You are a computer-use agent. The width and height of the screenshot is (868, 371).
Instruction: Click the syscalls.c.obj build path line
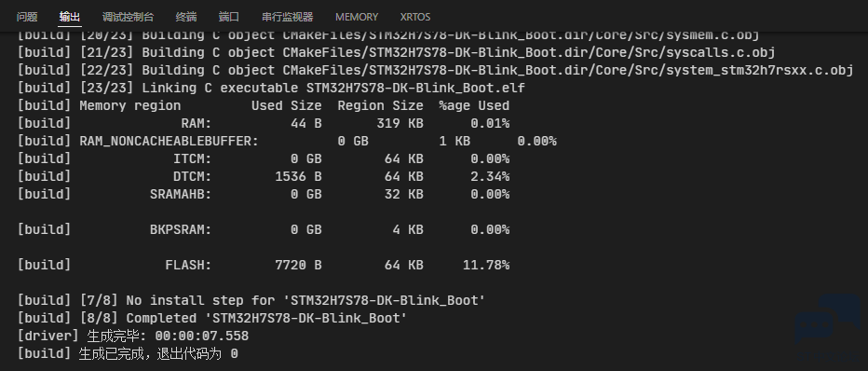click(x=396, y=52)
